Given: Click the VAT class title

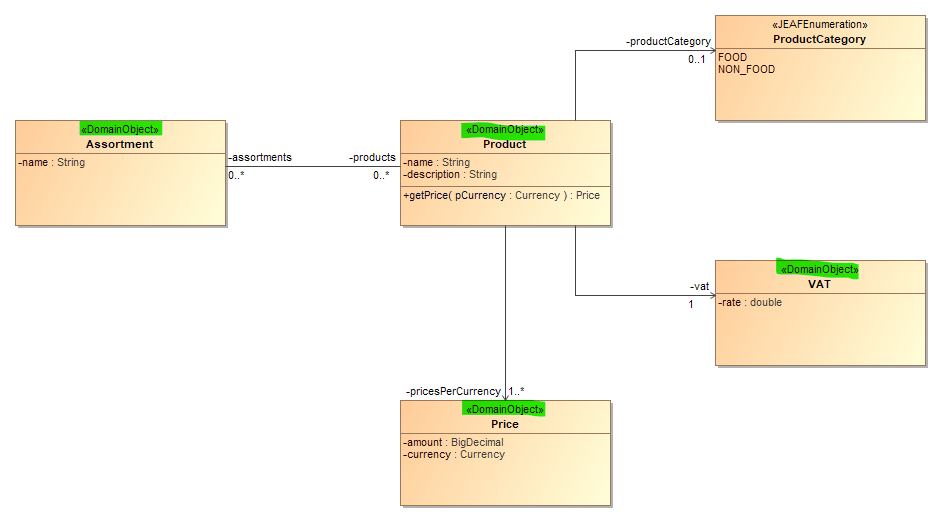Looking at the screenshot, I should point(819,284).
